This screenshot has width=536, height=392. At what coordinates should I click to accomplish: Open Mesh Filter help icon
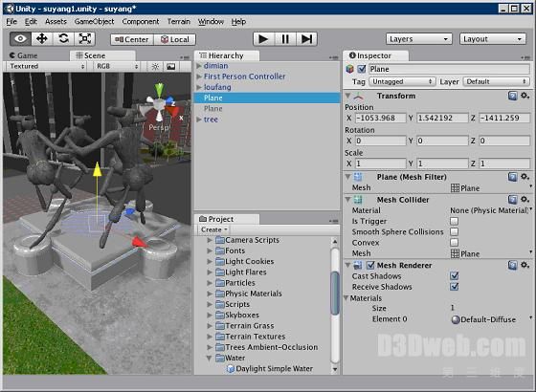point(512,177)
